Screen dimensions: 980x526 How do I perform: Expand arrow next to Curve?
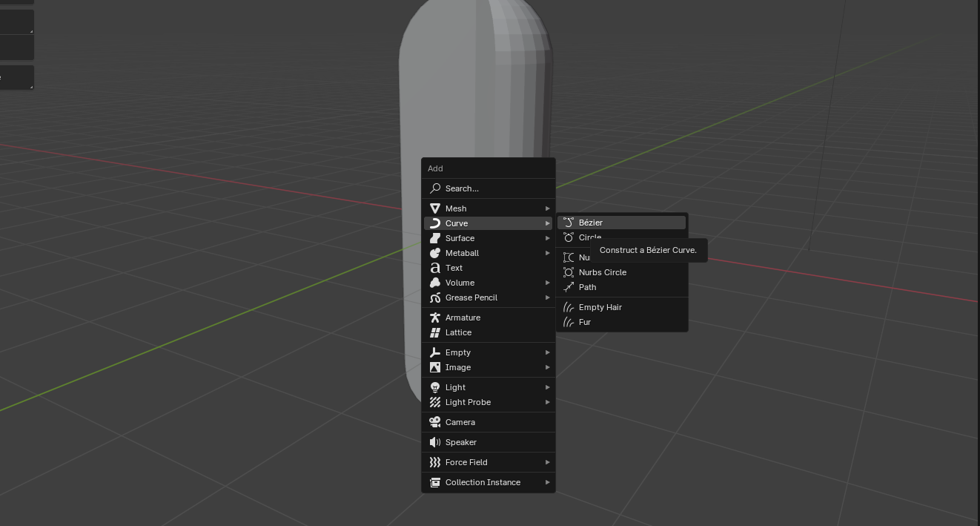tap(548, 223)
